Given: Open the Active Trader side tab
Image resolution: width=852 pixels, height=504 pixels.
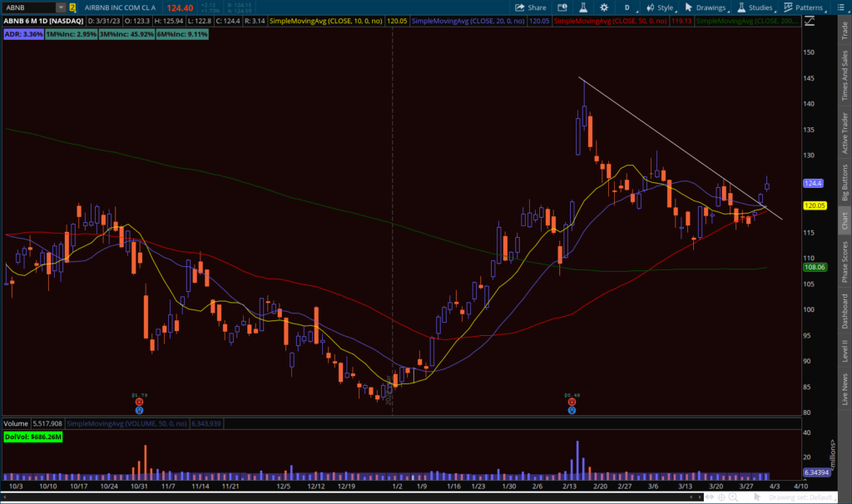Looking at the screenshot, I should (x=845, y=133).
